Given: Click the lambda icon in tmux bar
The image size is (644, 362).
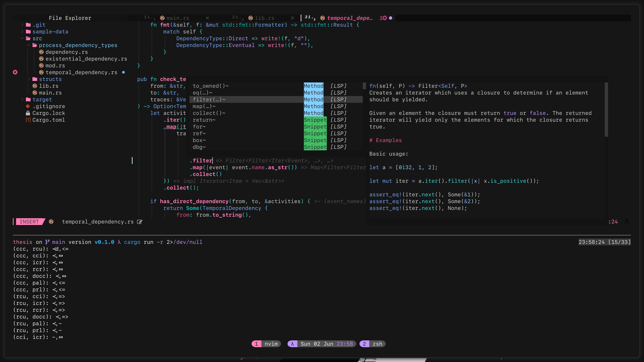Looking at the screenshot, I should point(292,344).
